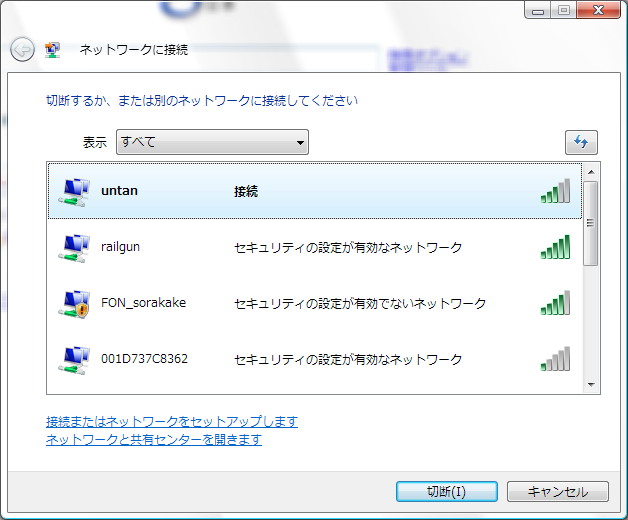Click the signal strength bars for untan
Screen dimensions: 628x520
tap(555, 191)
